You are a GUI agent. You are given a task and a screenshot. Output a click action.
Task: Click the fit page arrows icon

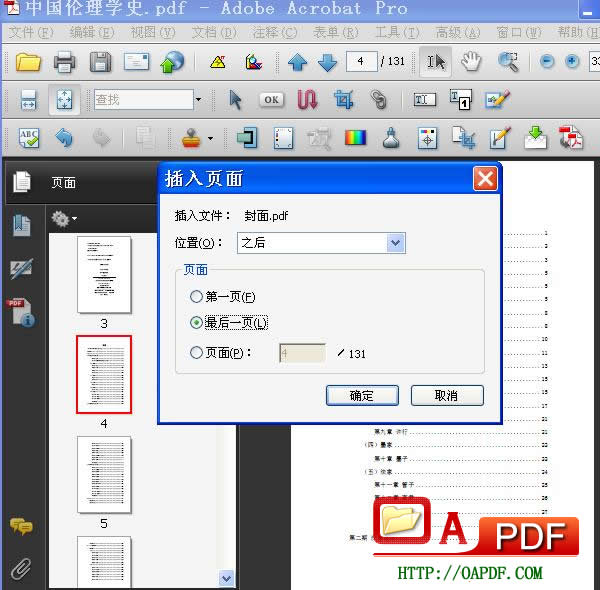(64, 100)
